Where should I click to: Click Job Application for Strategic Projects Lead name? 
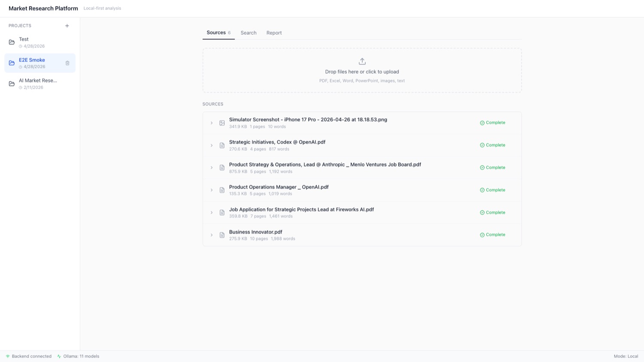(x=301, y=210)
